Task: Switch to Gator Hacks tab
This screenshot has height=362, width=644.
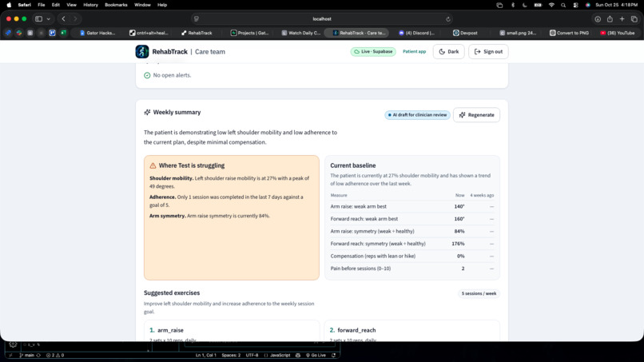Action: tap(97, 33)
